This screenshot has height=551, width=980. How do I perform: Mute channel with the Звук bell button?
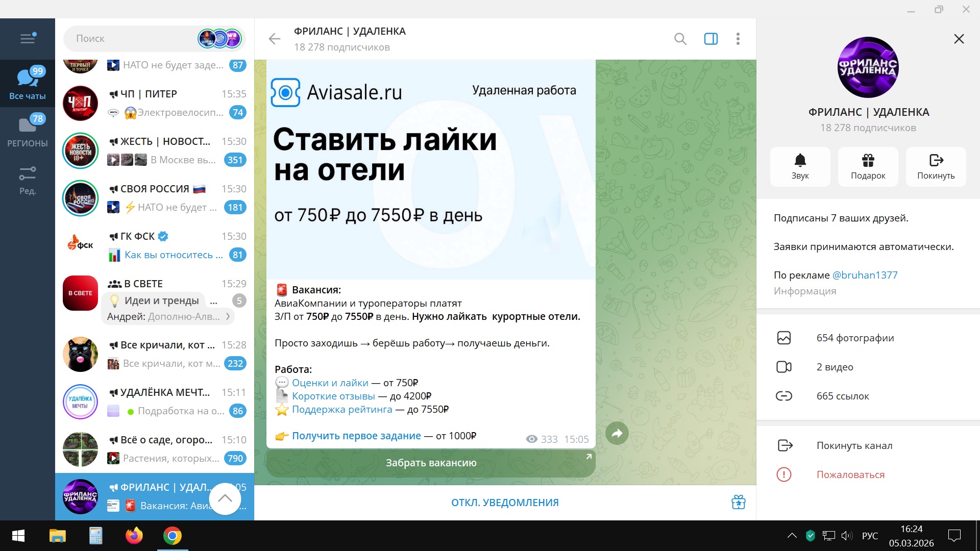800,166
